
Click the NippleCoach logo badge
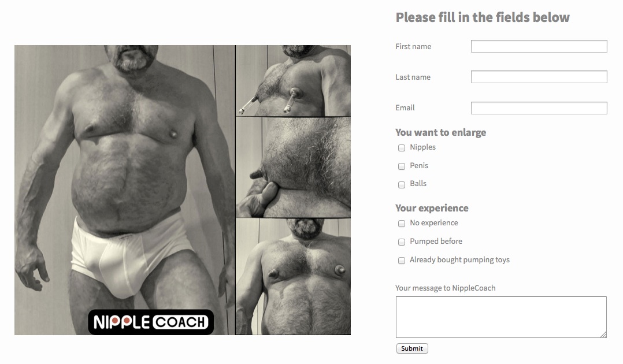pos(151,322)
